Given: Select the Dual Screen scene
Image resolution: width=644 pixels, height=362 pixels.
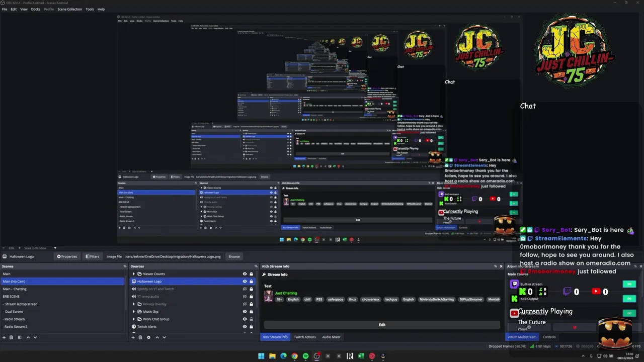Looking at the screenshot, I should (62, 312).
